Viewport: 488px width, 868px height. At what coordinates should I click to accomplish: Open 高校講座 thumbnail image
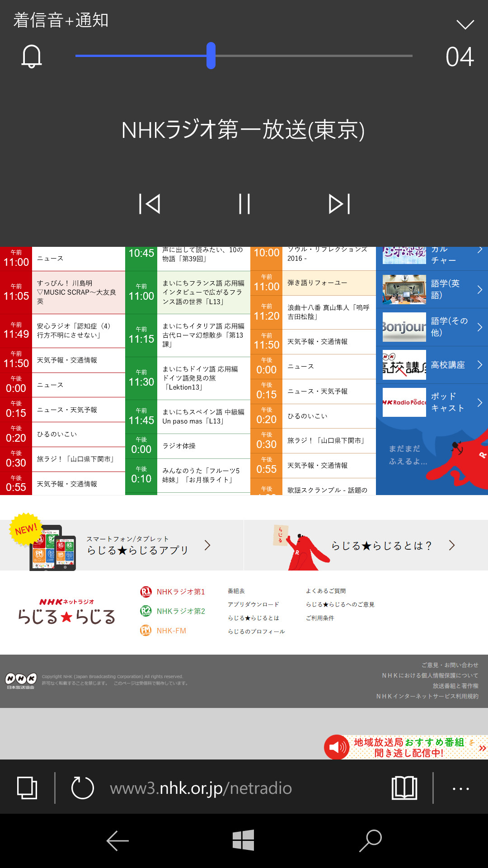(x=404, y=365)
